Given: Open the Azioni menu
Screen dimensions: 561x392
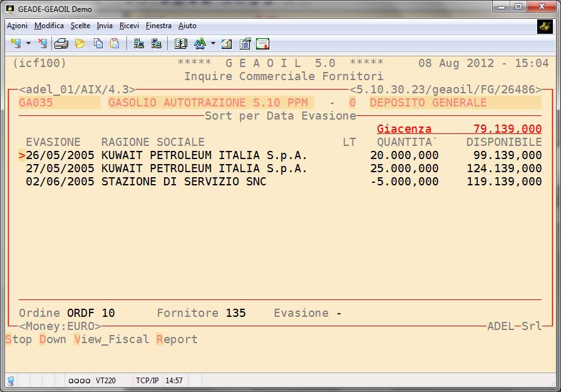Looking at the screenshot, I should pos(17,26).
